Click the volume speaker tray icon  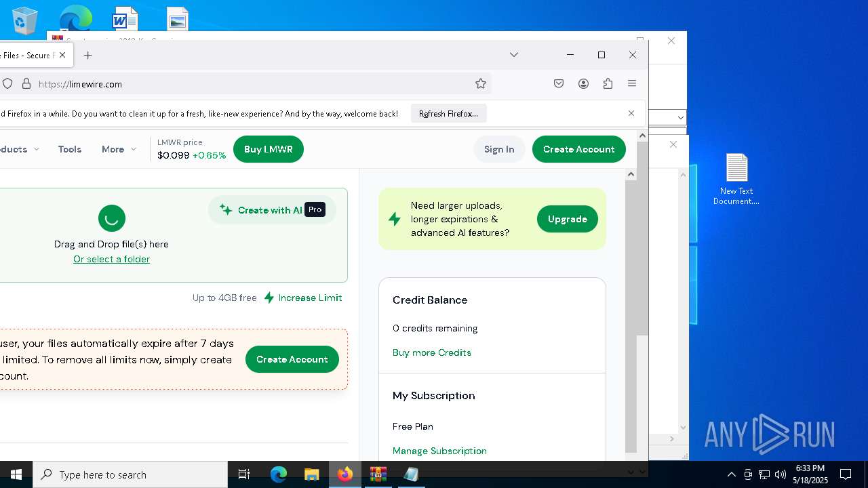coord(781,474)
